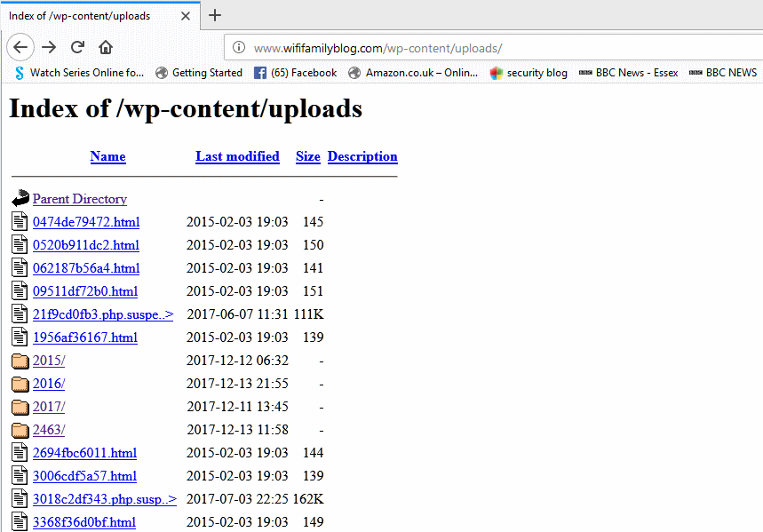Close the Index of /wp-content/uploads tab

point(186,16)
